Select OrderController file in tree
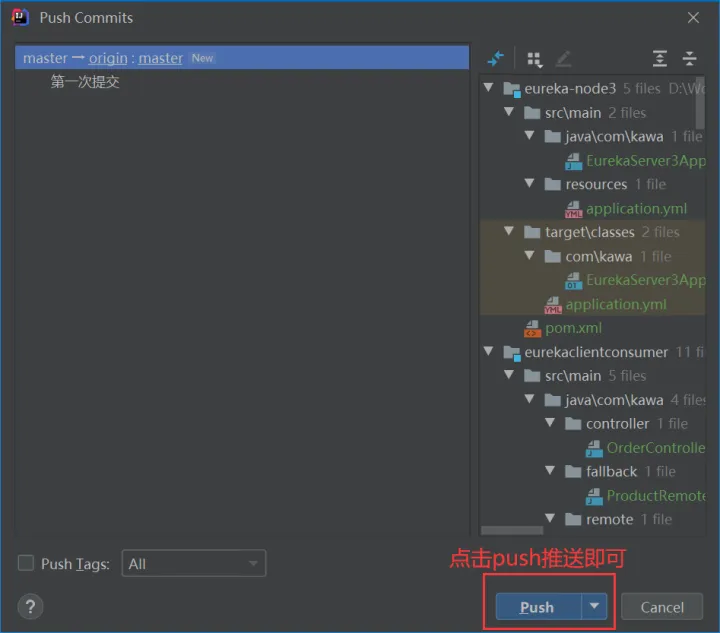Screen dimensions: 720x633 pos(656,448)
